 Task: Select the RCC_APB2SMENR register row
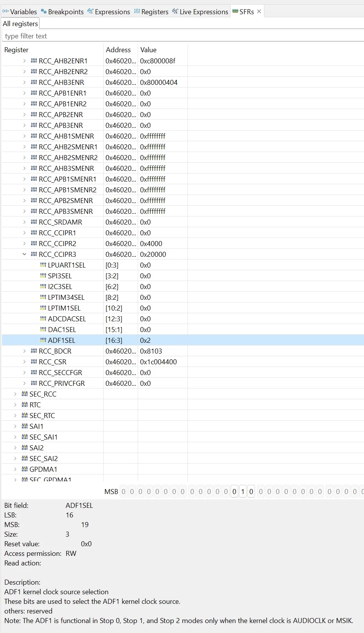183,200
